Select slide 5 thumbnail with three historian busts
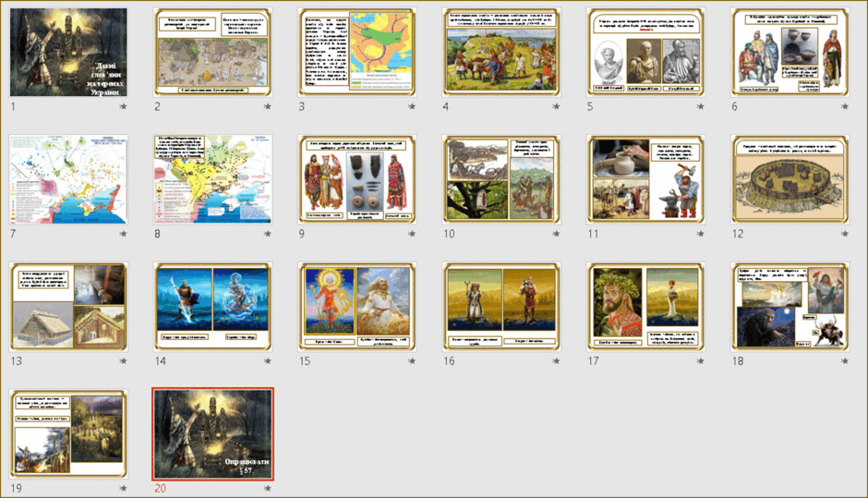868x498 pixels. click(x=646, y=52)
